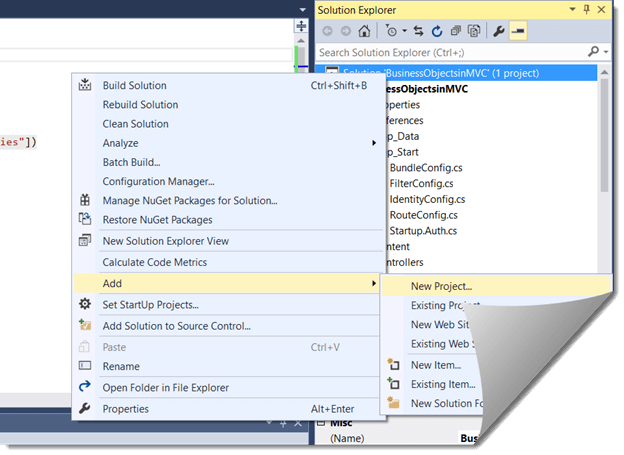
Task: Choose Calculate Code Metrics
Action: pos(229,262)
